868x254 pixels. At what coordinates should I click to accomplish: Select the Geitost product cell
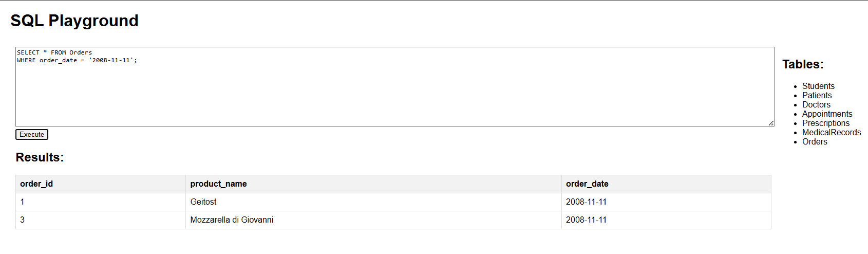tap(203, 202)
